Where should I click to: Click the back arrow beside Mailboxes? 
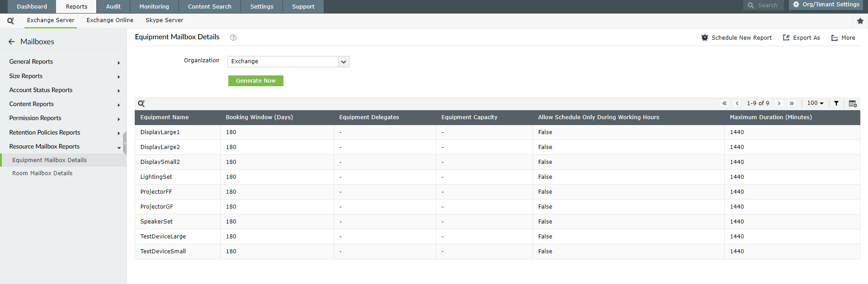(12, 42)
